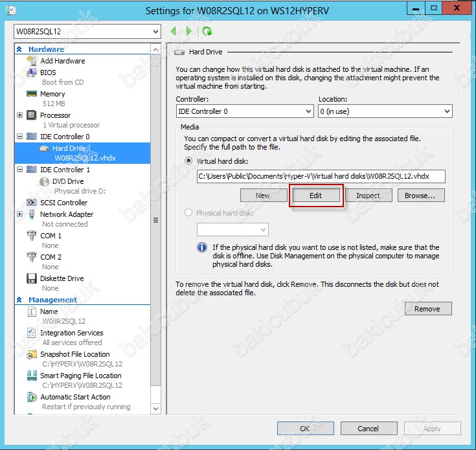Click the Integration Services icon
The height and width of the screenshot is (450, 476).
pos(32,333)
